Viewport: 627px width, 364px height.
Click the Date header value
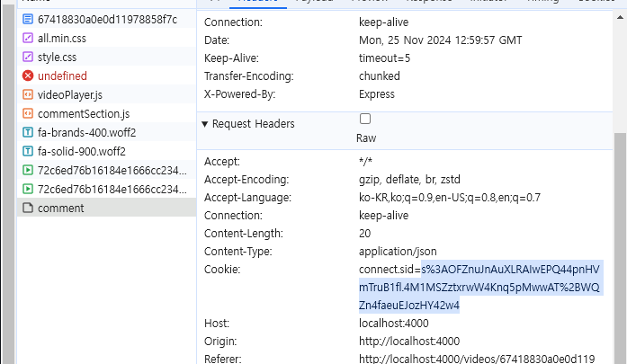point(440,40)
